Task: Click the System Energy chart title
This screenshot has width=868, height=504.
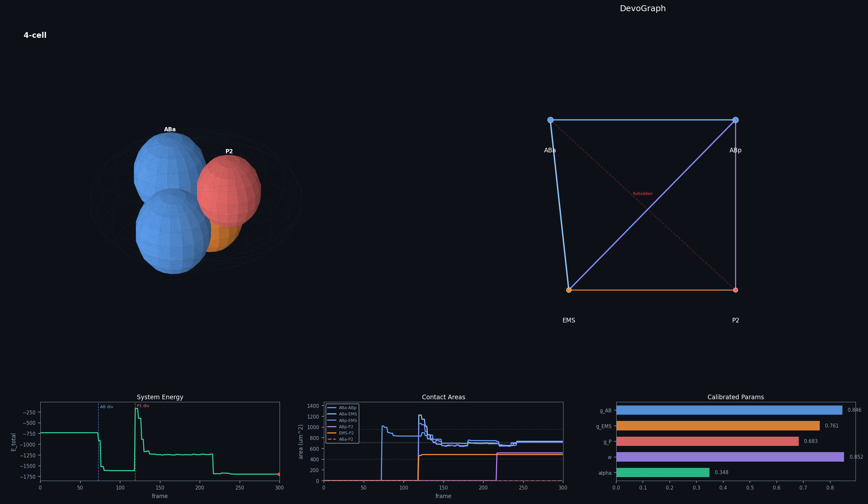Action: 160,397
